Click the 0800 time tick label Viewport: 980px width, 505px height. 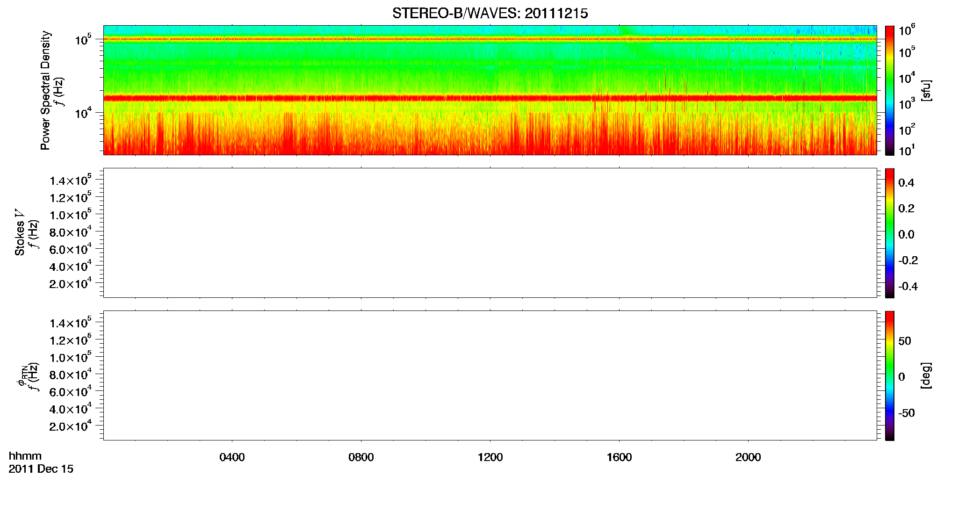click(361, 457)
